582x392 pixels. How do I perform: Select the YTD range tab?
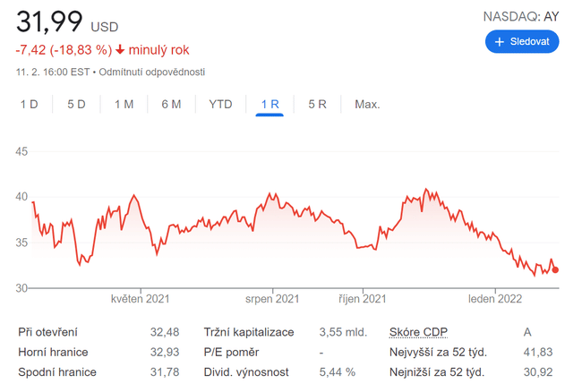220,105
